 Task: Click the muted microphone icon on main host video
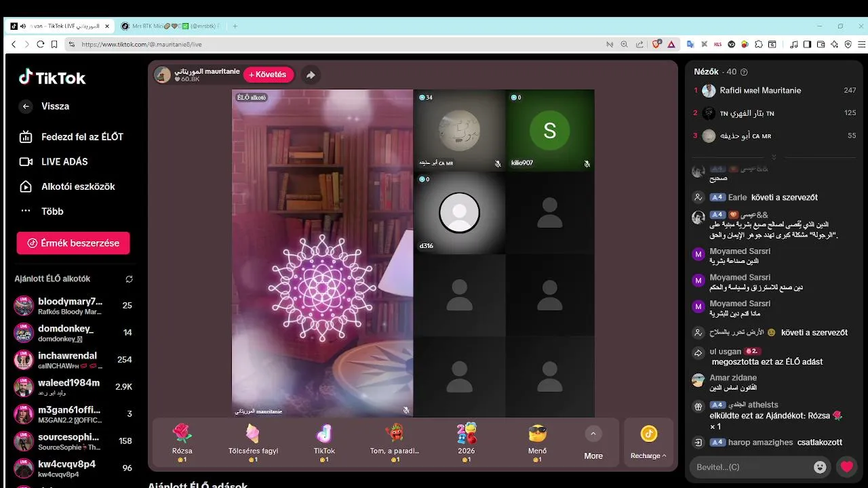tap(406, 410)
